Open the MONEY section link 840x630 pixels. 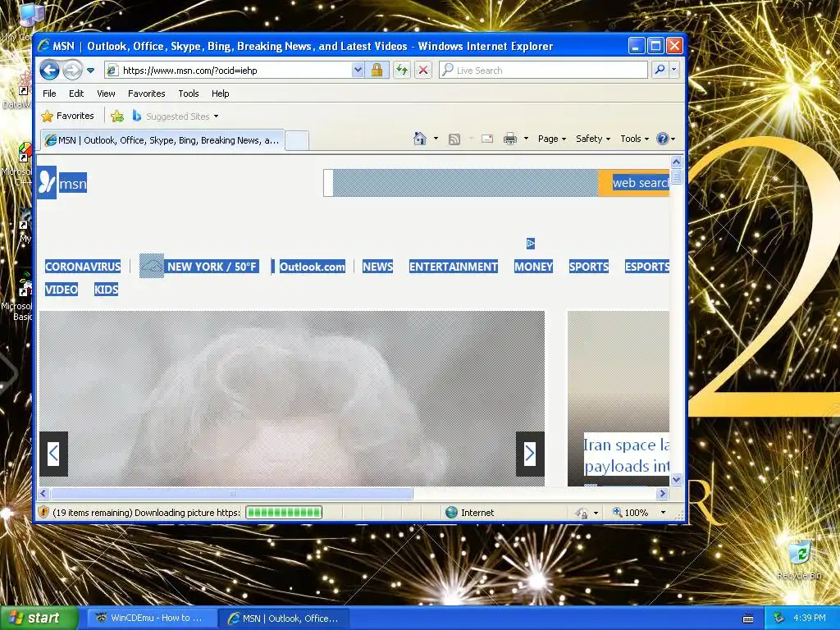[533, 267]
